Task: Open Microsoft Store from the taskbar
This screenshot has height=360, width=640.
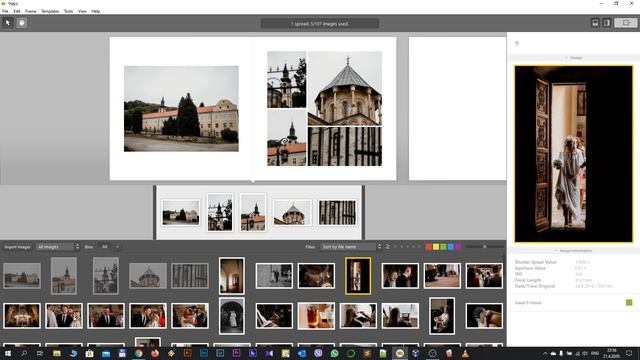Action: pyautogui.click(x=89, y=353)
